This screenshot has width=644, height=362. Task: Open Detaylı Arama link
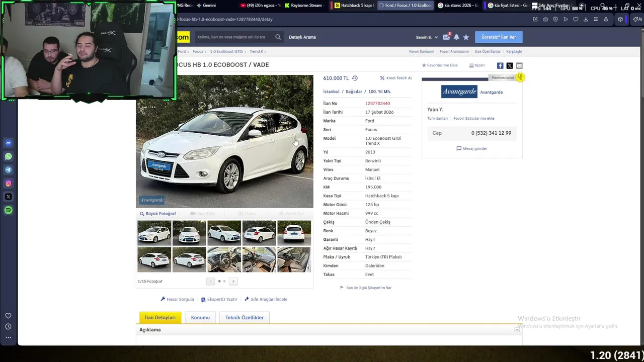[x=302, y=37]
